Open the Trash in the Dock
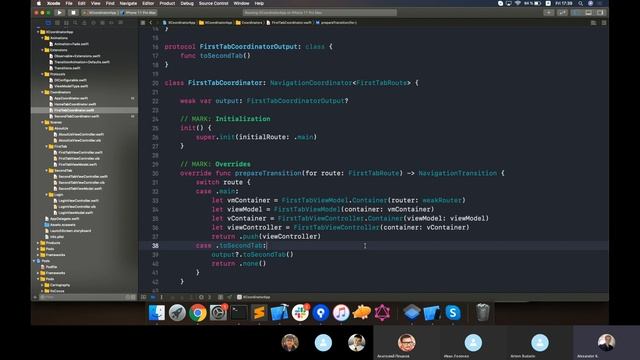 pyautogui.click(x=483, y=313)
